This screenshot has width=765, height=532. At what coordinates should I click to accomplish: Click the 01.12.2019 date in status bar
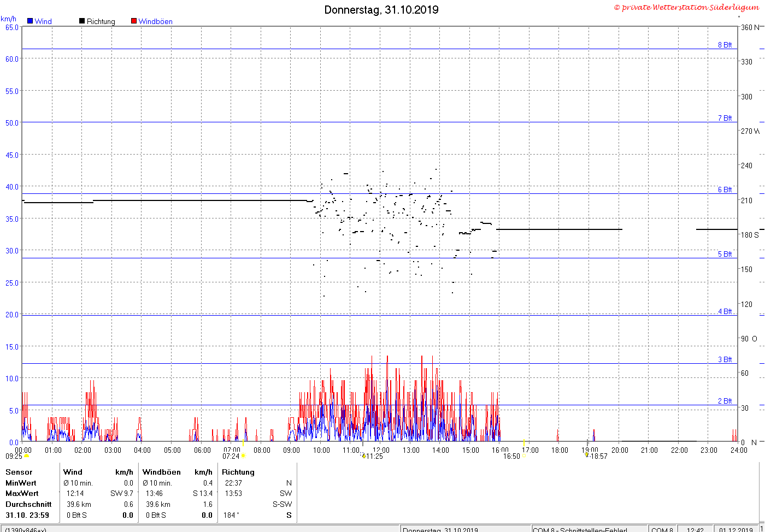pyautogui.click(x=735, y=529)
